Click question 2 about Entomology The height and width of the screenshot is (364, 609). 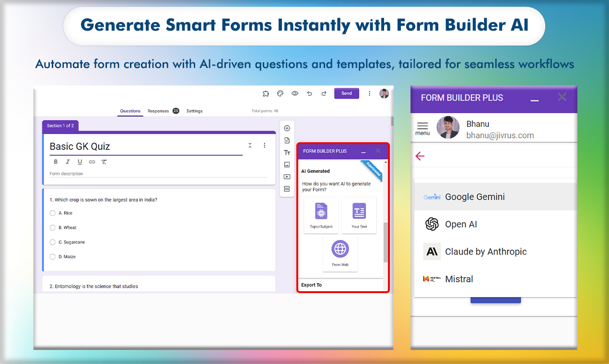(x=94, y=286)
